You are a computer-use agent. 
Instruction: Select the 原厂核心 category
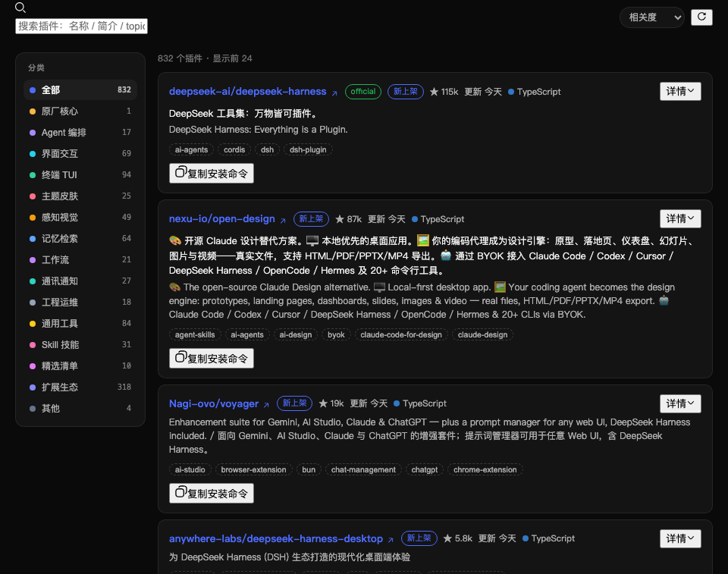pyautogui.click(x=80, y=111)
